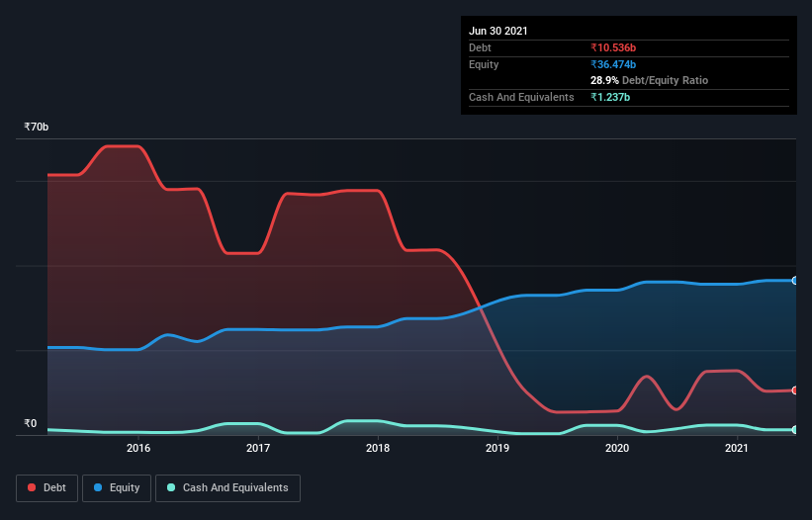Select the Equity endpoint marker at Jun 2021

point(795,281)
